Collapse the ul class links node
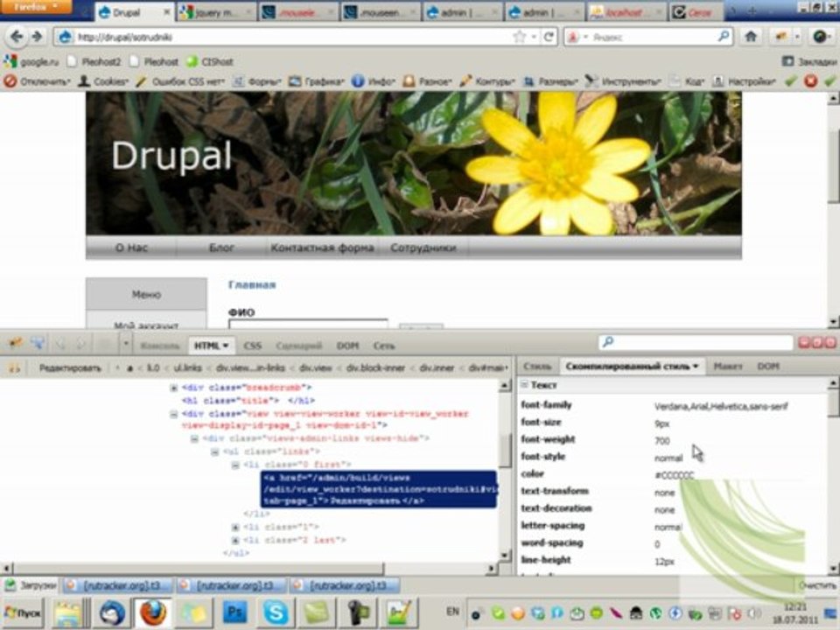 pyautogui.click(x=215, y=451)
